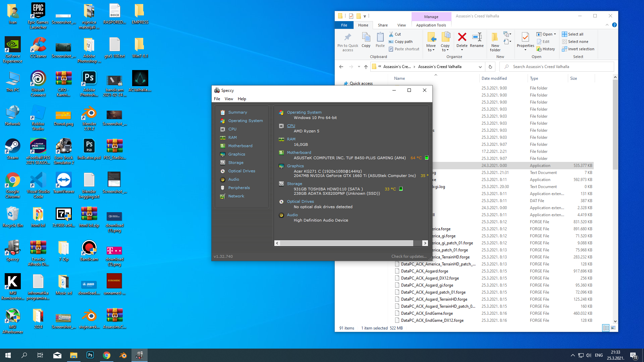This screenshot has width=644, height=362.
Task: Open the Application Tools tab
Action: (431, 25)
